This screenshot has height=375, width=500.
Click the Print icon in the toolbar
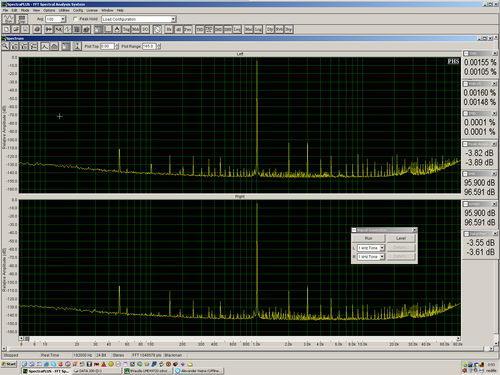(37, 29)
